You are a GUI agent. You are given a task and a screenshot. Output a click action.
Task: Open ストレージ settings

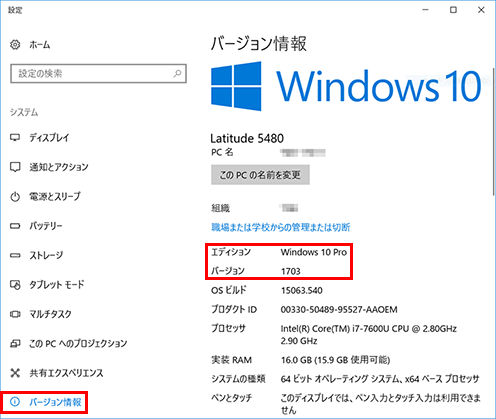46,255
